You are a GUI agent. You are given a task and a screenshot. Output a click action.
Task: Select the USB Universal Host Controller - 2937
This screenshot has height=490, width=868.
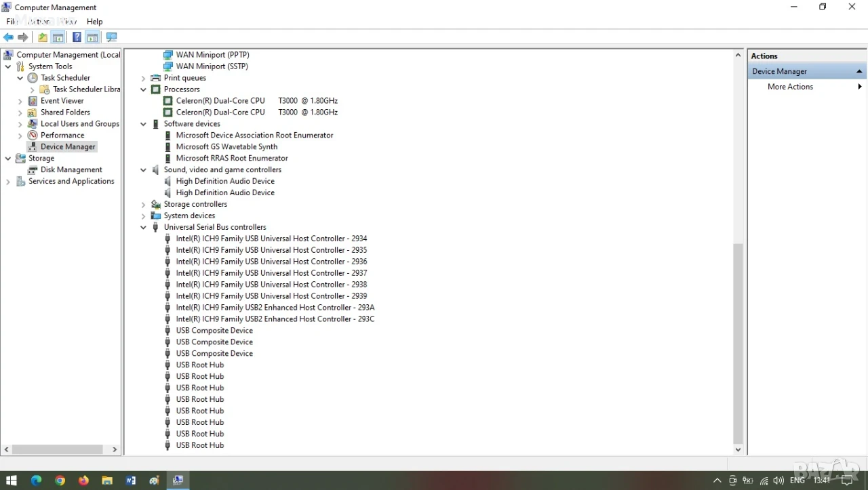pos(271,274)
